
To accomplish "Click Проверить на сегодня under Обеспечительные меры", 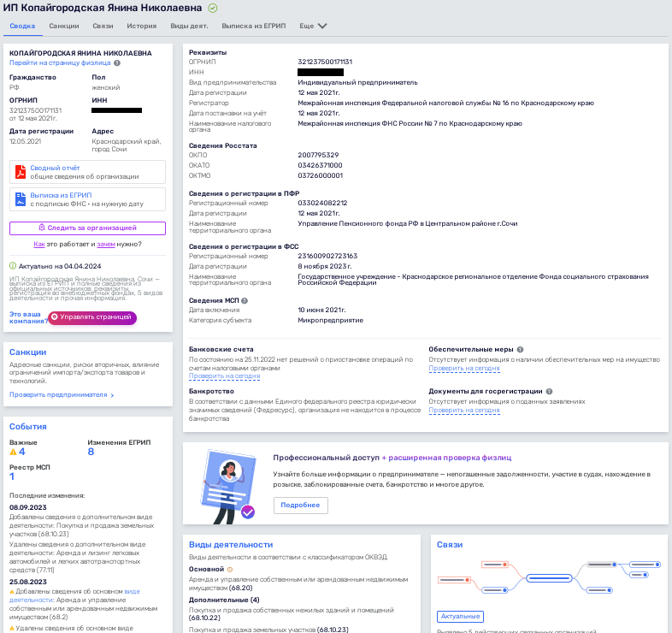I will coord(464,369).
